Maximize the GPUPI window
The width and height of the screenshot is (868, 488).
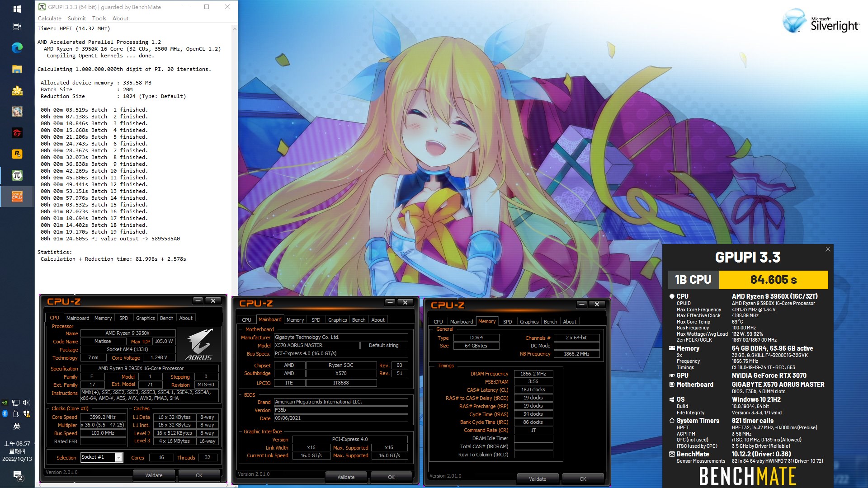point(207,7)
